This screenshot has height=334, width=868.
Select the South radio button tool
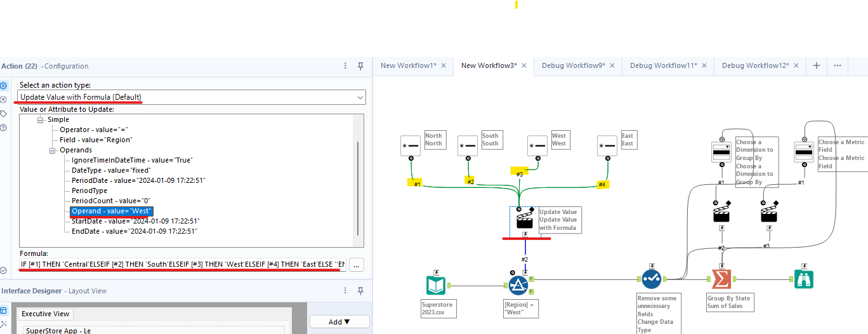point(468,145)
